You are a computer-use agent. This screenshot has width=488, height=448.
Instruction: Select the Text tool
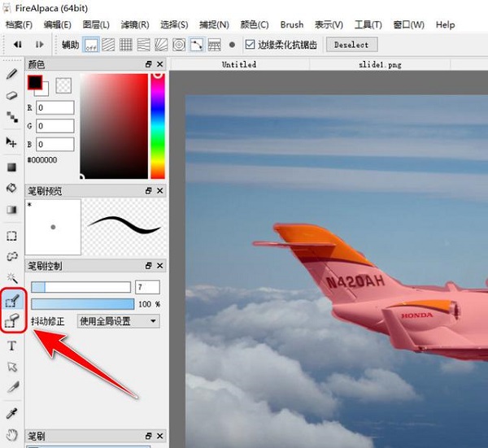(x=12, y=346)
